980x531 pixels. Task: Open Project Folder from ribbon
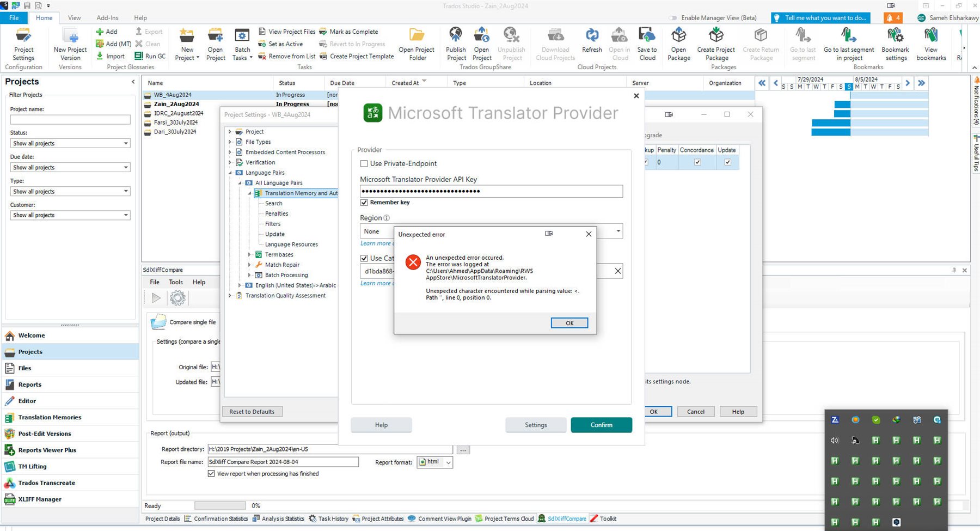click(x=416, y=45)
